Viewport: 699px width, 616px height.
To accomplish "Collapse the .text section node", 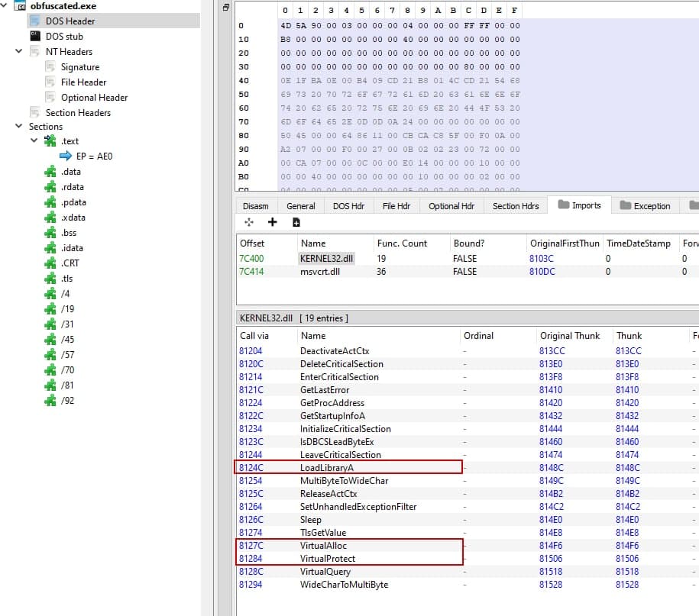I will [x=34, y=141].
